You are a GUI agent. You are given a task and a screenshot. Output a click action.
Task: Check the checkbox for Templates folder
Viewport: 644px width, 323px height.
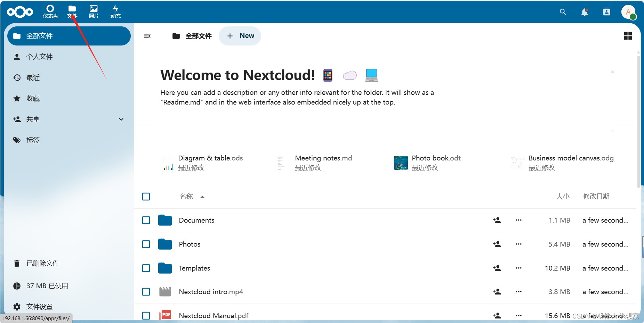(146, 268)
